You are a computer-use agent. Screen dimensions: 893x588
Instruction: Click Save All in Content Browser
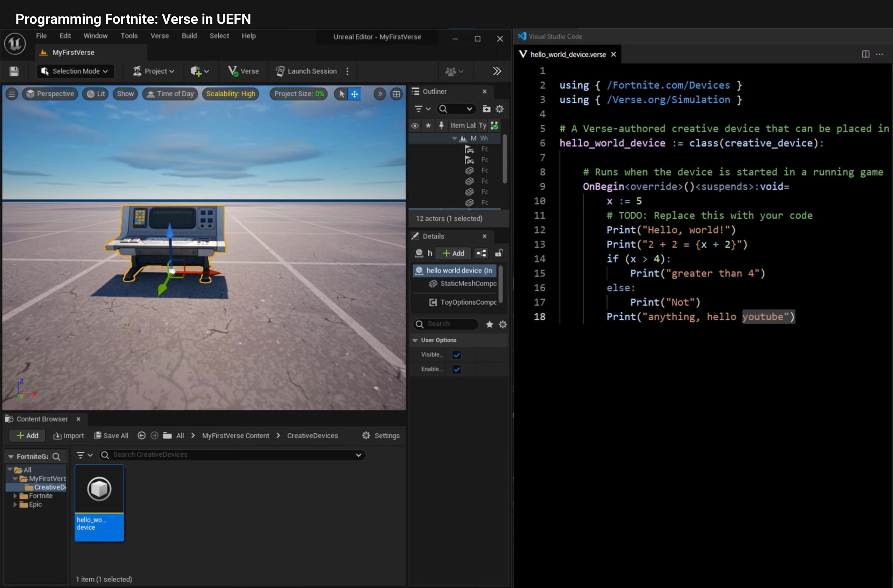click(x=111, y=435)
